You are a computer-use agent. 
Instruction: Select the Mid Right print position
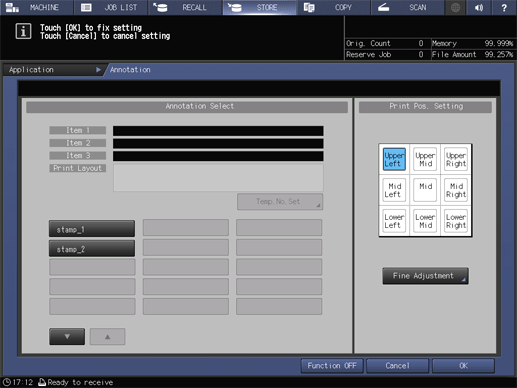tap(456, 190)
